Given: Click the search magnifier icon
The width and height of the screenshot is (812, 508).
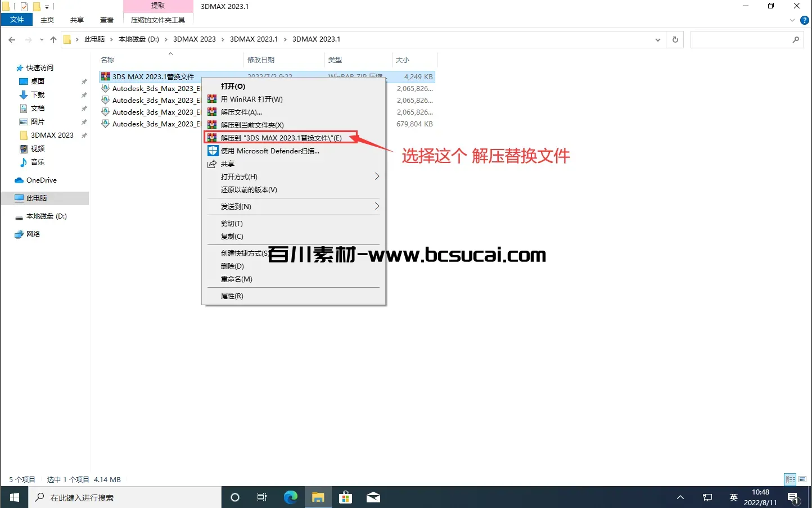Looking at the screenshot, I should tap(796, 39).
